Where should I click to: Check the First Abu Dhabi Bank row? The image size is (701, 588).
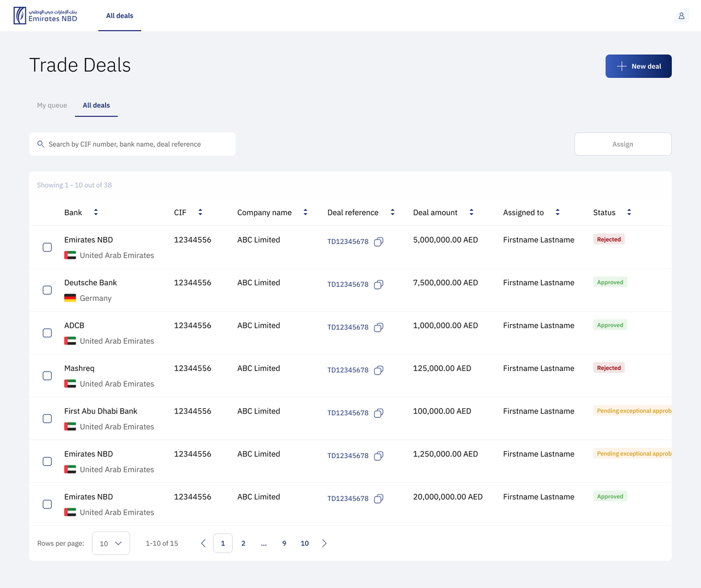[x=47, y=418]
